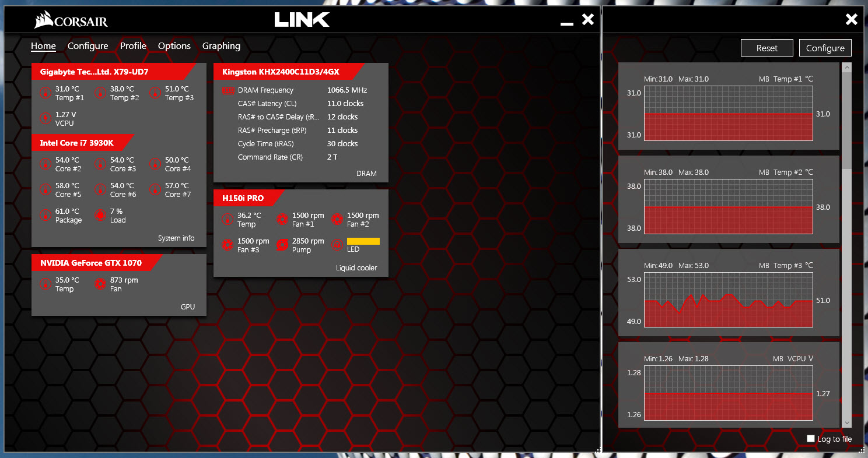
Task: Click the Temp #1 thermometer icon (31.0 °C)
Action: point(45,93)
